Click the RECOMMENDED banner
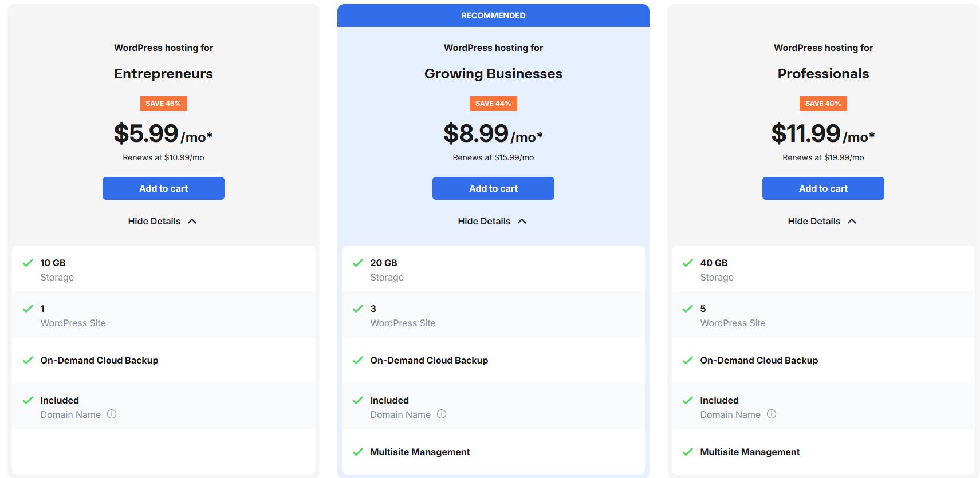Image resolution: width=980 pixels, height=478 pixels. click(493, 15)
